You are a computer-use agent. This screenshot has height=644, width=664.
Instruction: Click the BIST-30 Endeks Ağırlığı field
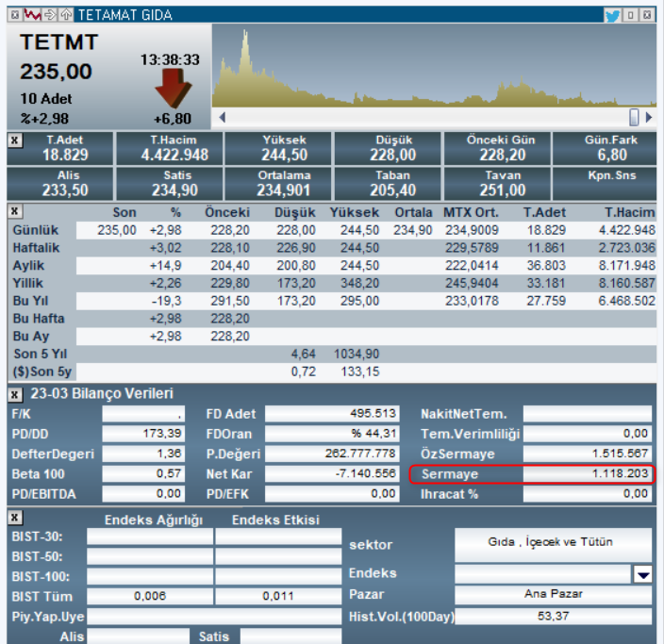(150, 537)
